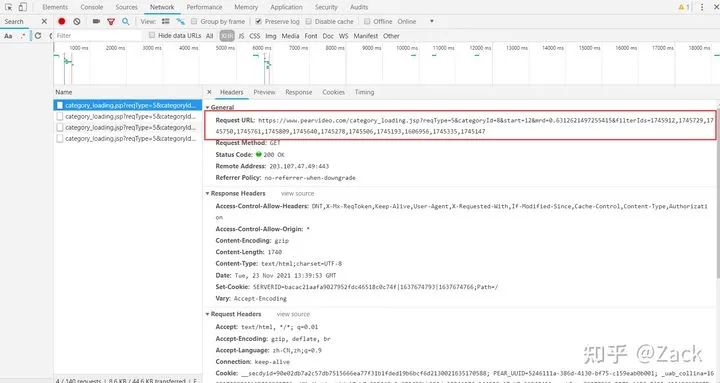The height and width of the screenshot is (383, 720).
Task: Open the Response detail tab
Action: point(298,92)
